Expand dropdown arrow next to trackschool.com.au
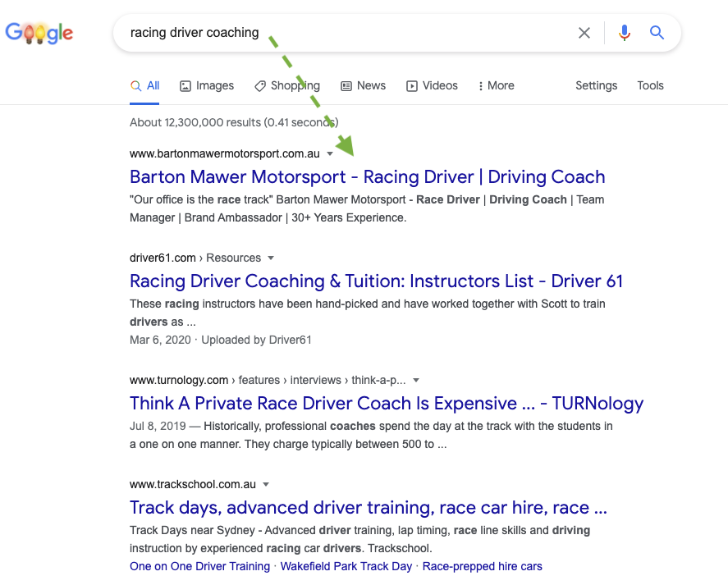 (x=266, y=484)
